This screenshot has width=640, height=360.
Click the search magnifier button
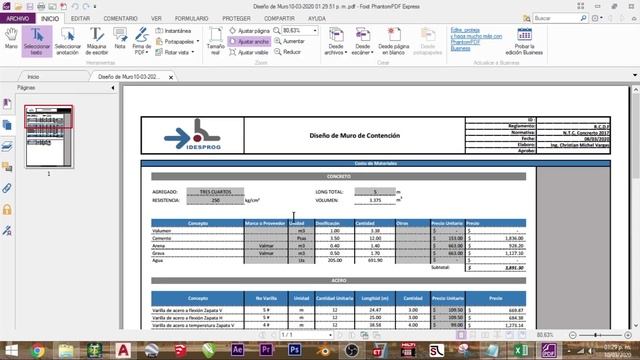[x=583, y=18]
